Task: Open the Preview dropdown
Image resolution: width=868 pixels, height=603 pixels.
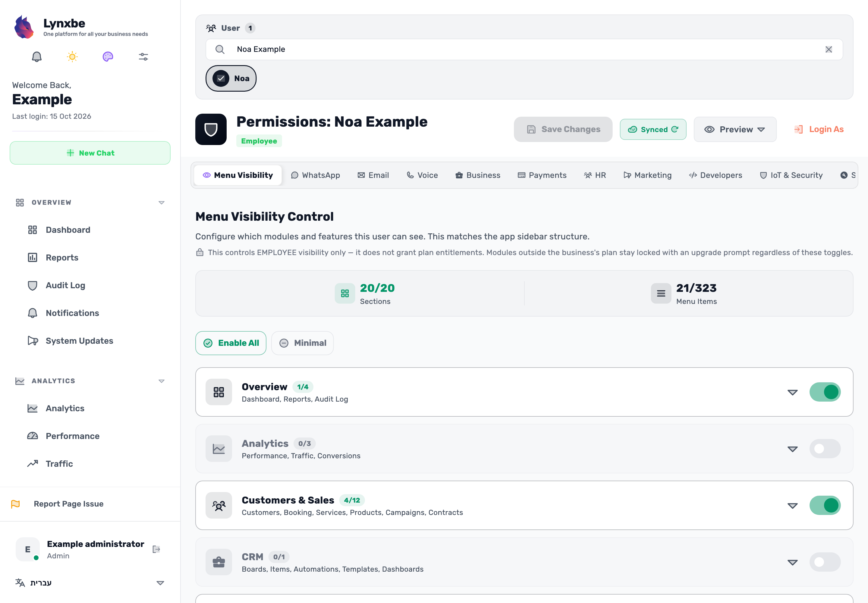Action: click(735, 129)
